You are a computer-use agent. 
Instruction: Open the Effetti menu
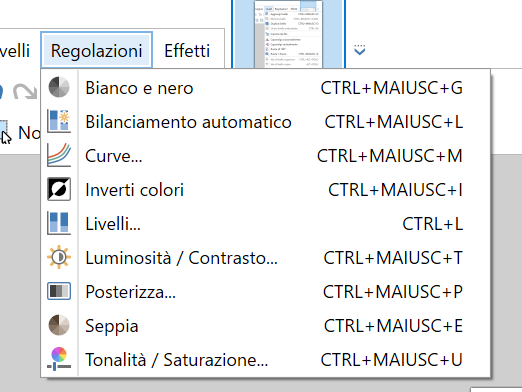pos(187,50)
